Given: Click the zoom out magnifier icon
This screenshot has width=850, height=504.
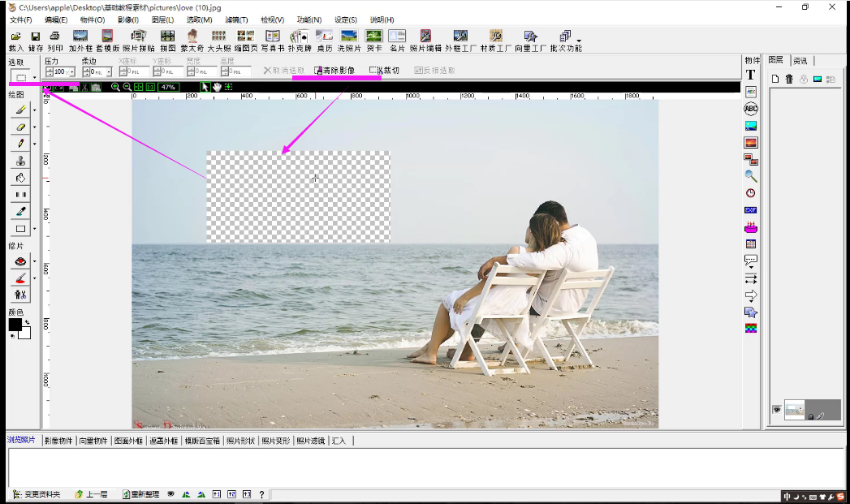Looking at the screenshot, I should coord(127,87).
